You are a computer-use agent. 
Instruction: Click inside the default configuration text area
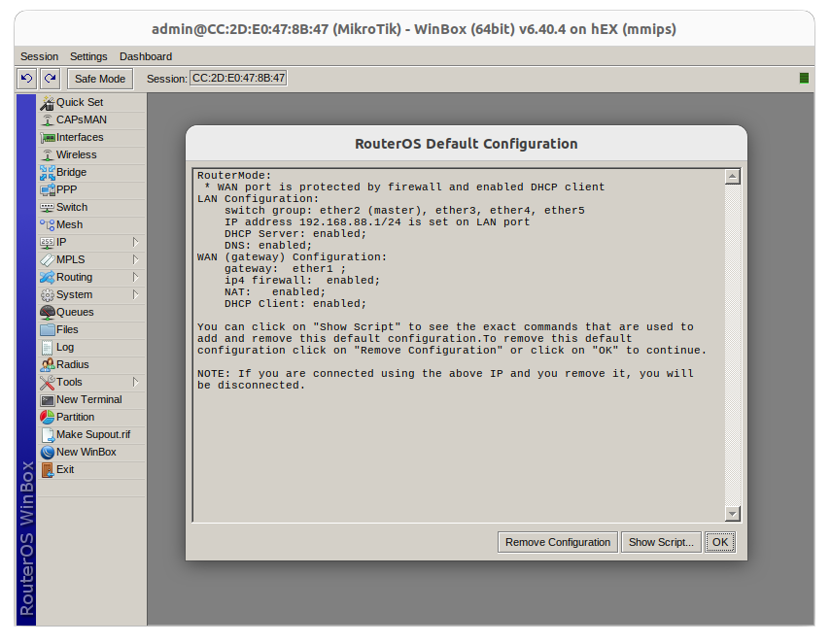click(459, 345)
